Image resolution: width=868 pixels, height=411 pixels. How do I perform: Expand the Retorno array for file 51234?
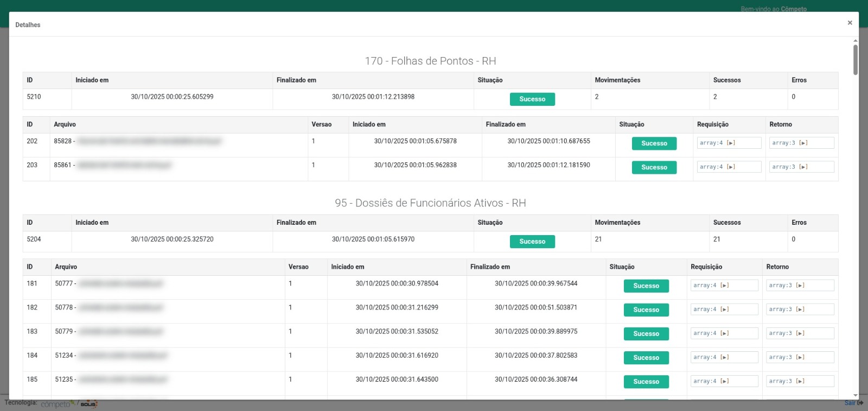tap(800, 357)
